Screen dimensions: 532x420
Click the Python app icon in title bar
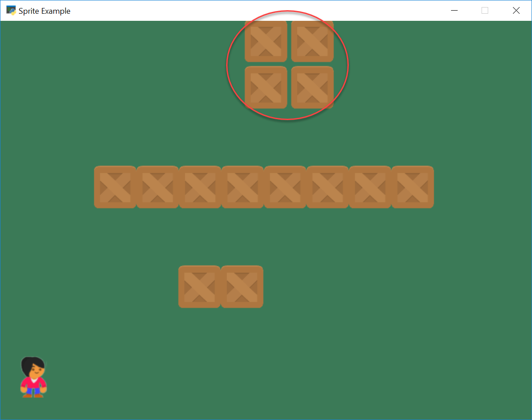[11, 11]
